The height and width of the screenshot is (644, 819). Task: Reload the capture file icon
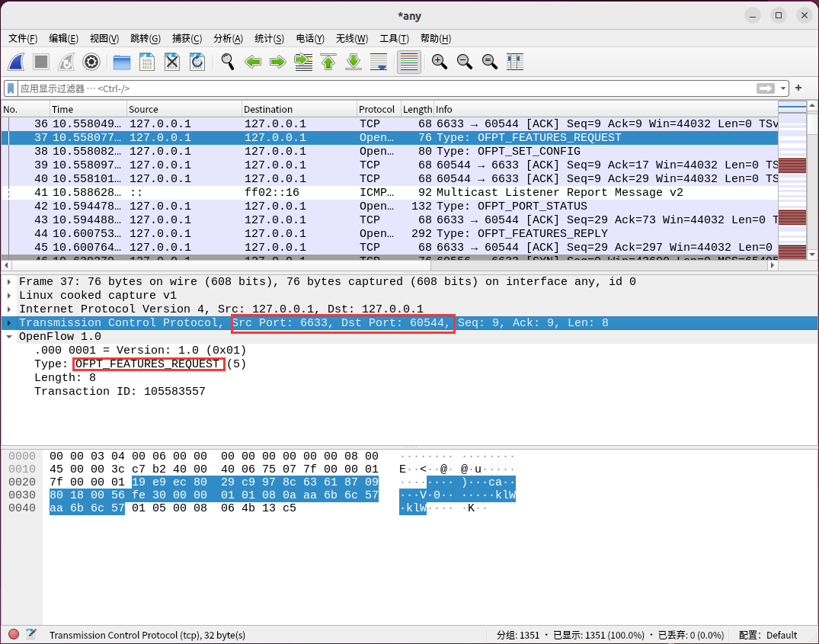tap(197, 62)
